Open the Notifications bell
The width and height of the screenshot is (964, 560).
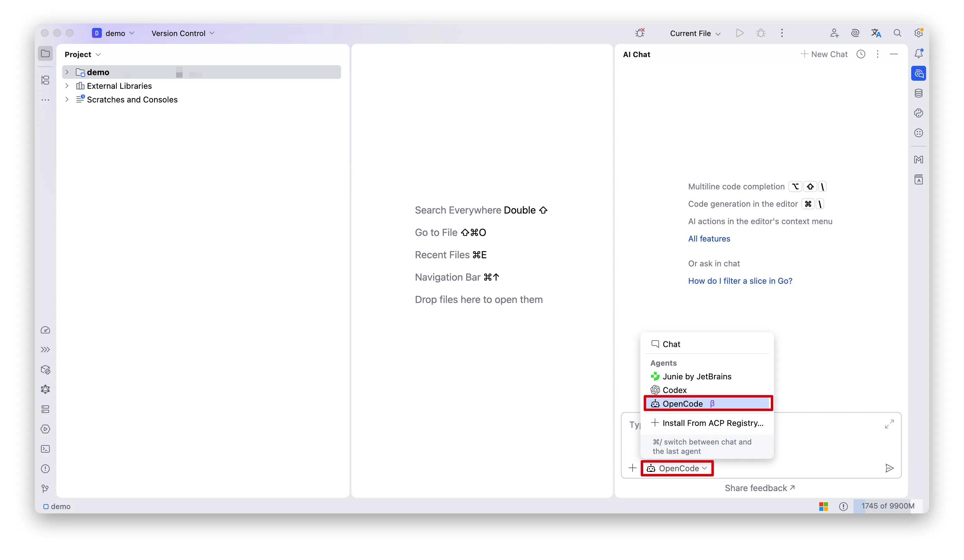tap(918, 53)
